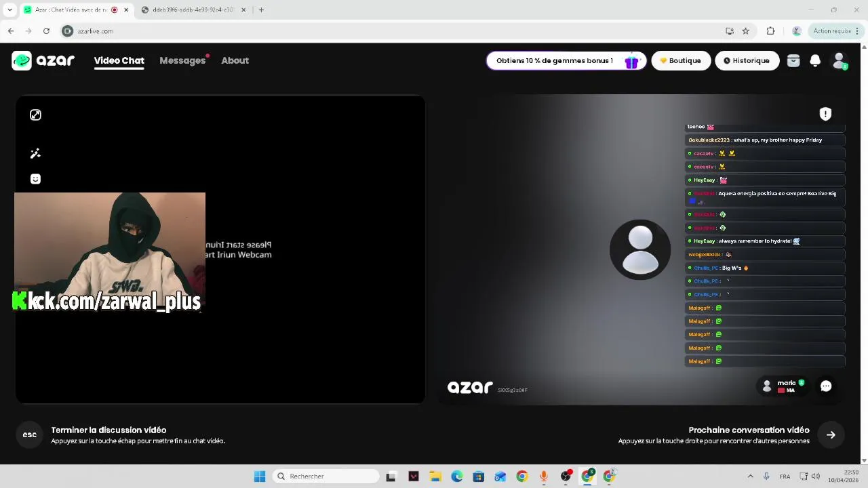Go to next video conversation arrow

pyautogui.click(x=831, y=434)
